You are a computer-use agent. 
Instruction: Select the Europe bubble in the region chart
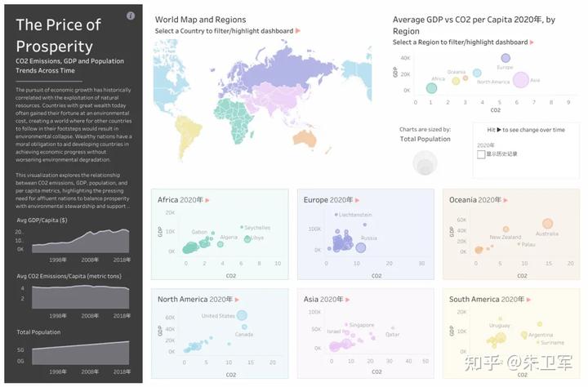tap(506, 58)
